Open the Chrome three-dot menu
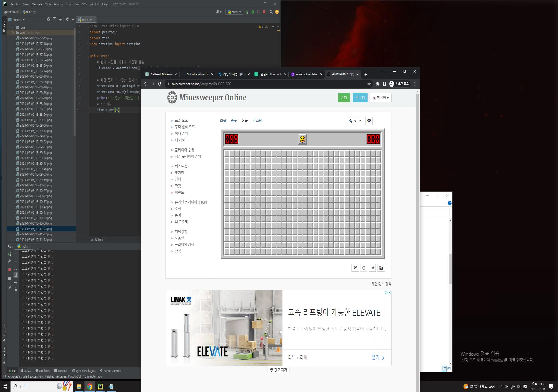The width and height of the screenshot is (558, 392). tap(415, 84)
